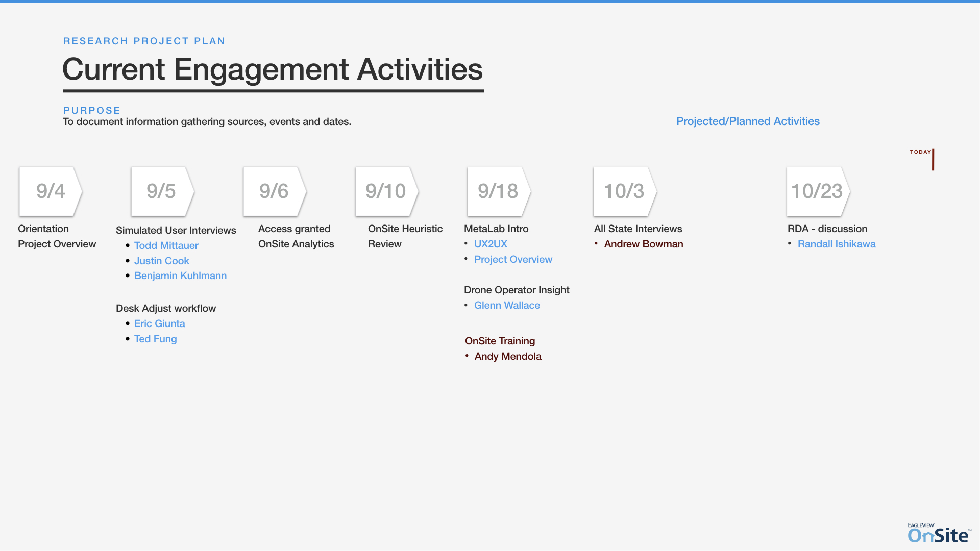Click the Simulated User Interviews heading
This screenshot has height=551, width=980.
pos(176,230)
